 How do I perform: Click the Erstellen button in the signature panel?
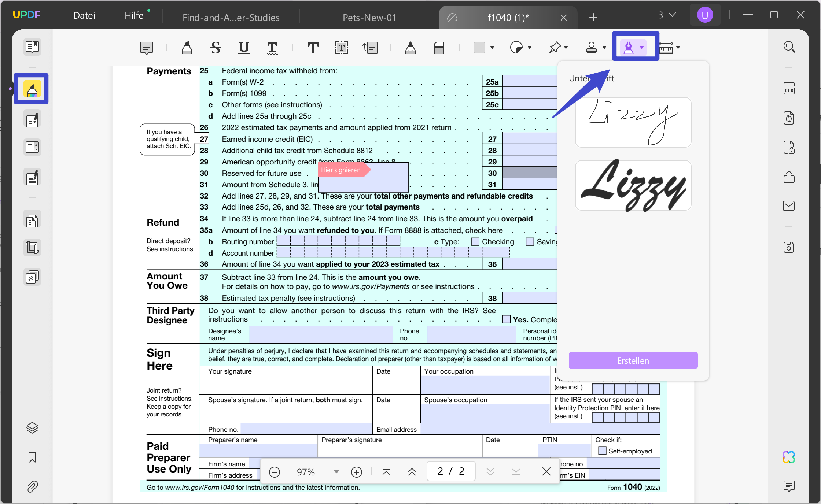click(x=633, y=360)
